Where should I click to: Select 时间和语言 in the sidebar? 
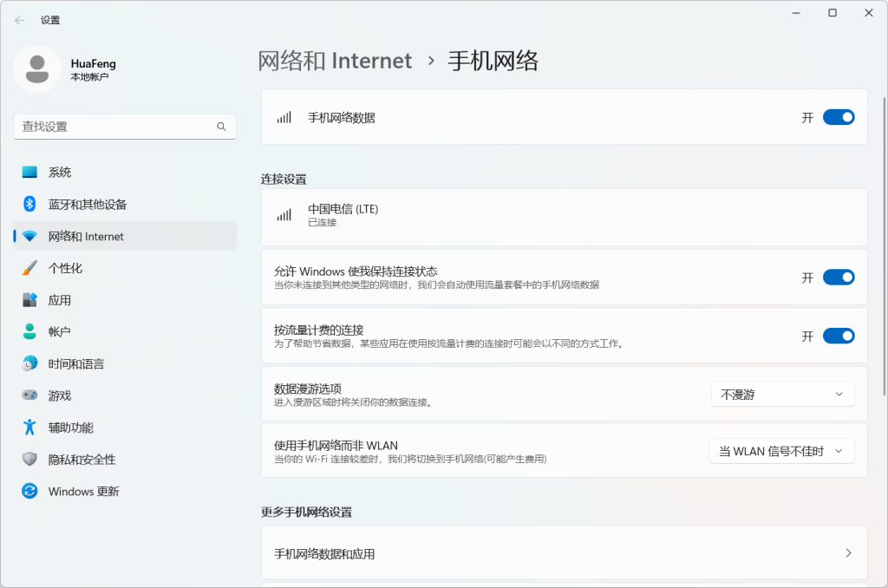pyautogui.click(x=75, y=364)
